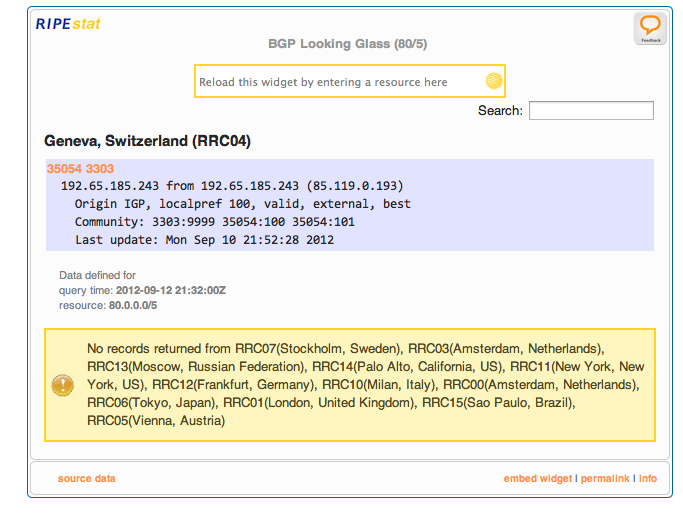Open the source data link
This screenshot has height=514, width=683.
[x=87, y=478]
